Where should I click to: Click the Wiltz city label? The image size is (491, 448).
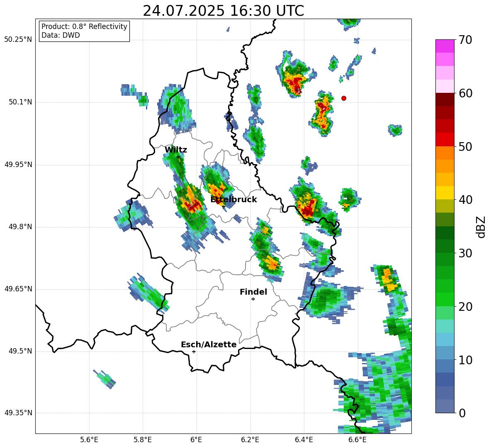176,150
